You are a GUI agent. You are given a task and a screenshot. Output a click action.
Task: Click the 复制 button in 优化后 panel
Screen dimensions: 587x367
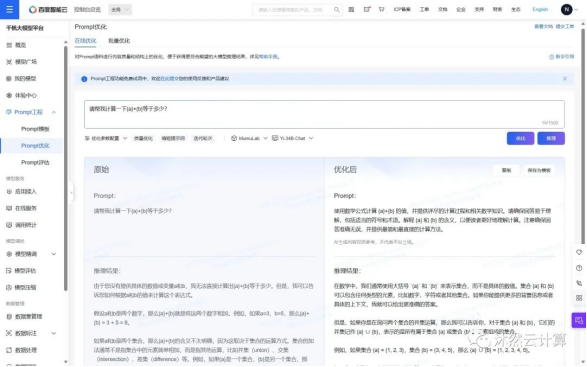(x=506, y=170)
